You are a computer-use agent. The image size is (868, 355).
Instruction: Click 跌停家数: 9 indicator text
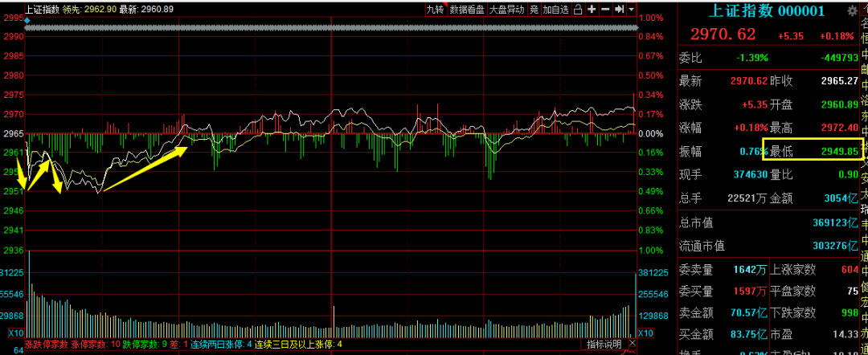click(x=145, y=345)
